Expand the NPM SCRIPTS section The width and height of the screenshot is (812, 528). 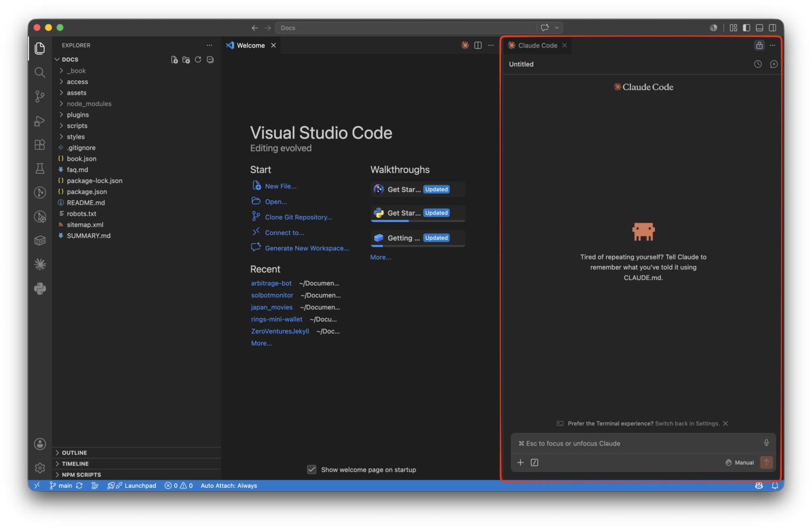[136, 475]
